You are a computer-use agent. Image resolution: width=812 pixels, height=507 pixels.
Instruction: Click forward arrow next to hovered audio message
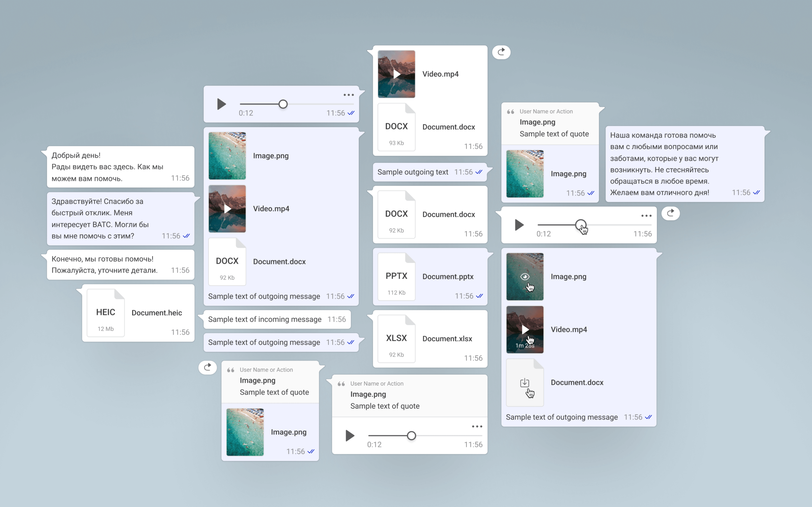coord(670,213)
